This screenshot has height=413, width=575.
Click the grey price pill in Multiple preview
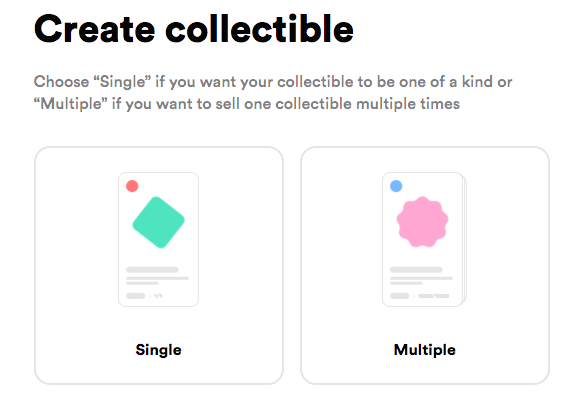click(x=400, y=296)
